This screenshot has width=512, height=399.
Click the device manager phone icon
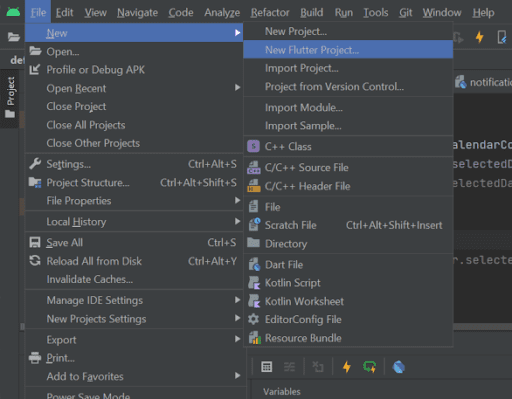pos(502,37)
